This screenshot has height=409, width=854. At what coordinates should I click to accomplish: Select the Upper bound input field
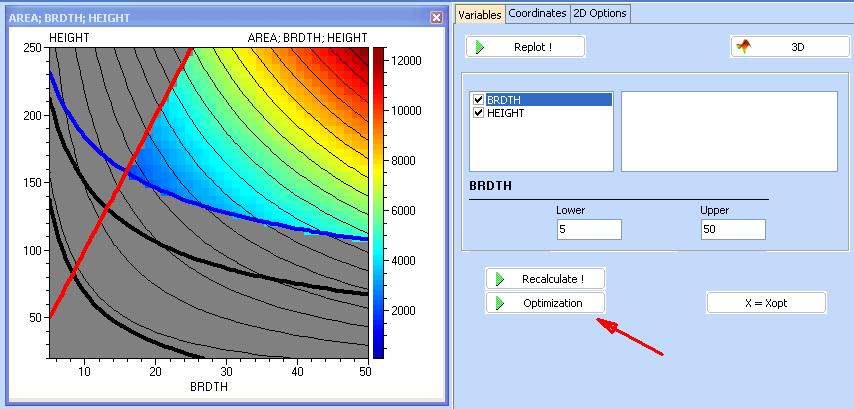coord(733,230)
